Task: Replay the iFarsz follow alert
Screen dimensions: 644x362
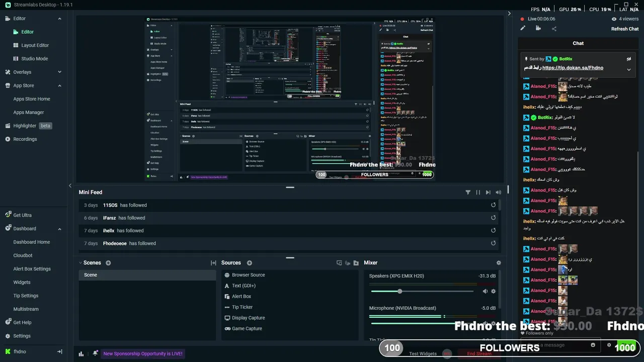Action: point(493,218)
